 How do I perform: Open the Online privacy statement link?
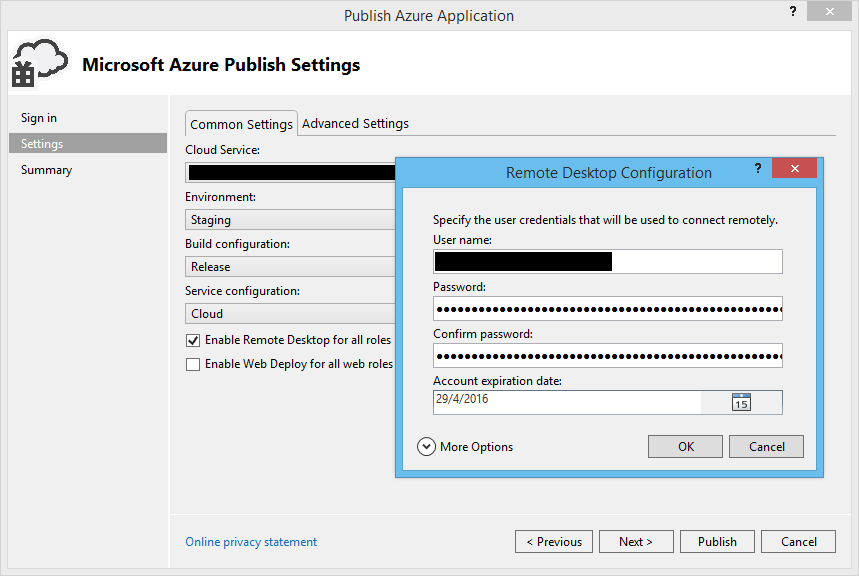(251, 542)
